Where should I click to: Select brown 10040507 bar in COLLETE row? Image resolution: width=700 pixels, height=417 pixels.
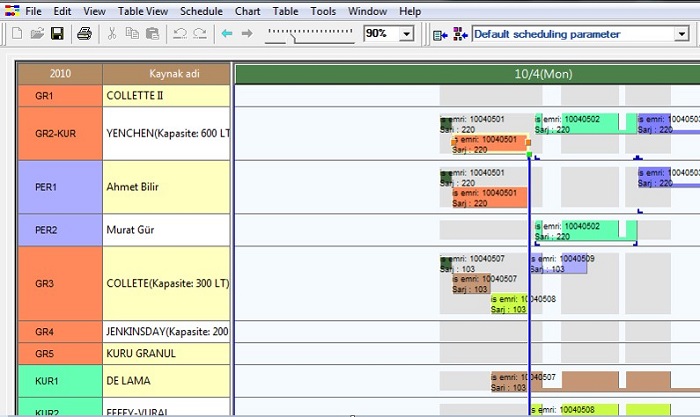[471, 284]
